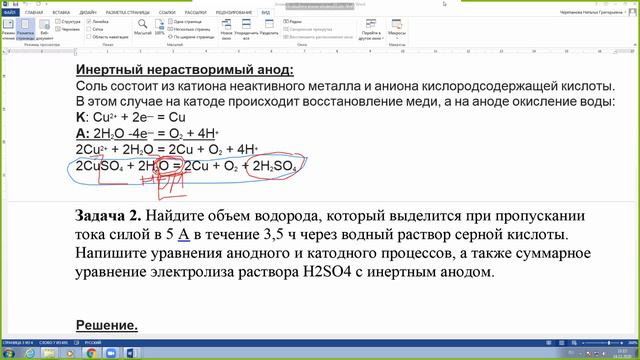Click the Read Mode status bar icon
640x360 pixels.
[x=549, y=343]
